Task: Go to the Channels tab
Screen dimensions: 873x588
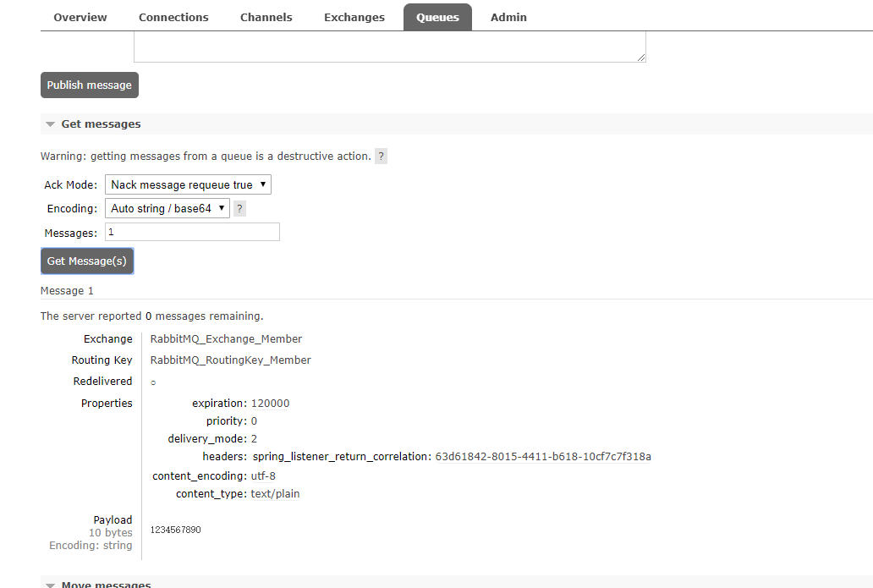Action: 266,17
